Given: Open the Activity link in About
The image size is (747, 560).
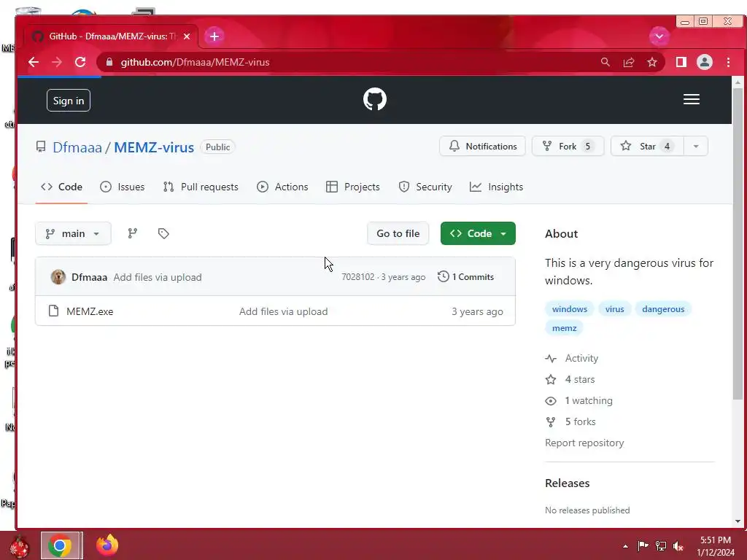Looking at the screenshot, I should 572,358.
